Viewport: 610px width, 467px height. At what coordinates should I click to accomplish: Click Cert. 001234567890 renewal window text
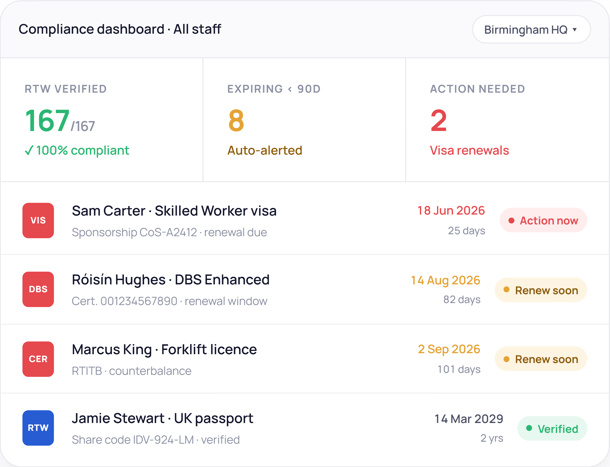pos(170,301)
